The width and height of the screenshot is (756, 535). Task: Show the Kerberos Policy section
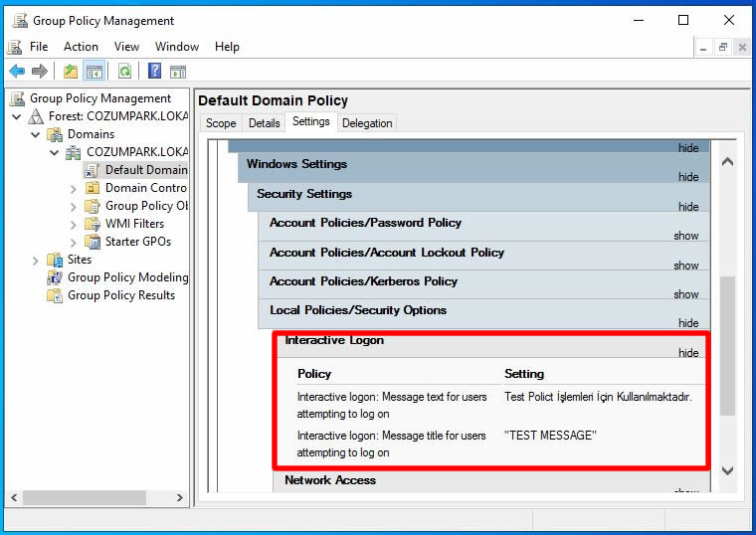685,294
